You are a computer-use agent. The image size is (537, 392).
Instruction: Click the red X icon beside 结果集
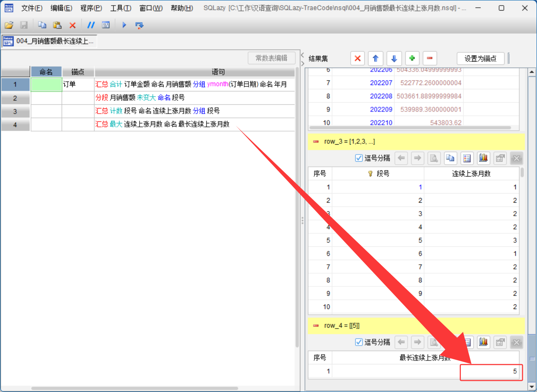coord(357,58)
